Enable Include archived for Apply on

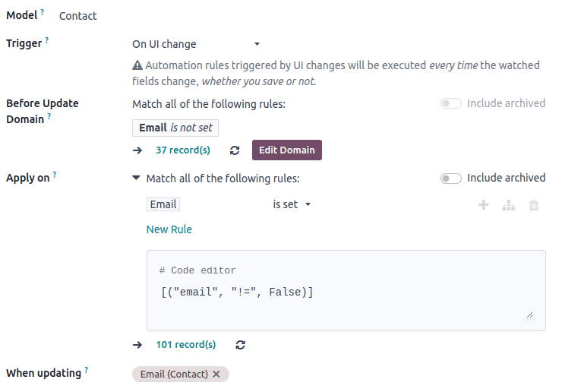pos(451,179)
